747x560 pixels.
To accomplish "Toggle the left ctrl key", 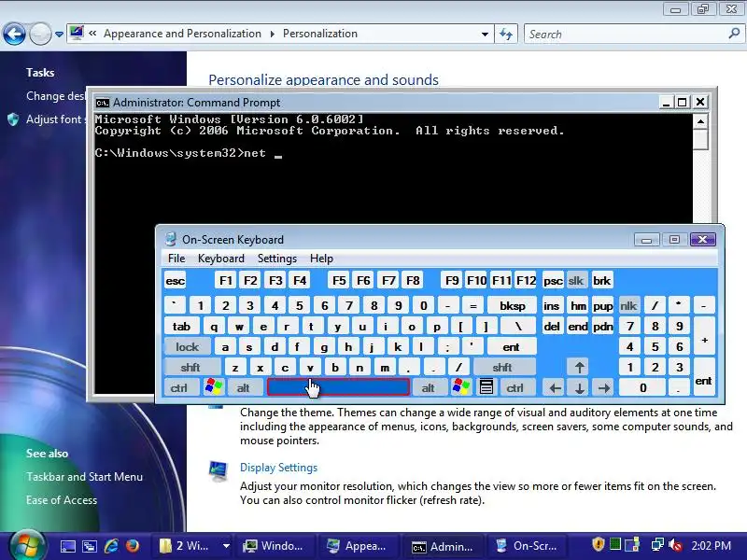I will point(179,387).
